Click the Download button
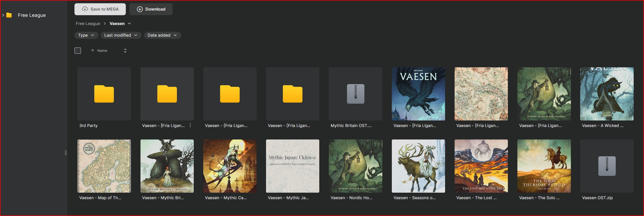The height and width of the screenshot is (216, 644). coord(151,9)
